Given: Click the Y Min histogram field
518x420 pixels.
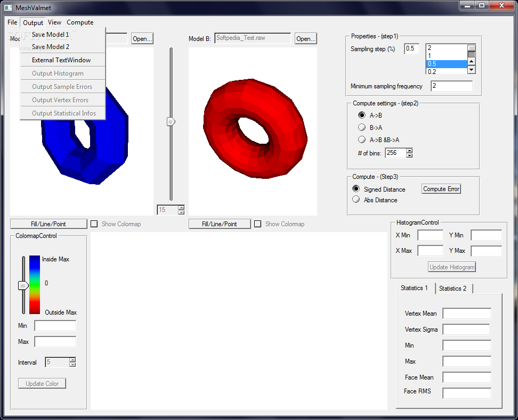Looking at the screenshot, I should 486,235.
